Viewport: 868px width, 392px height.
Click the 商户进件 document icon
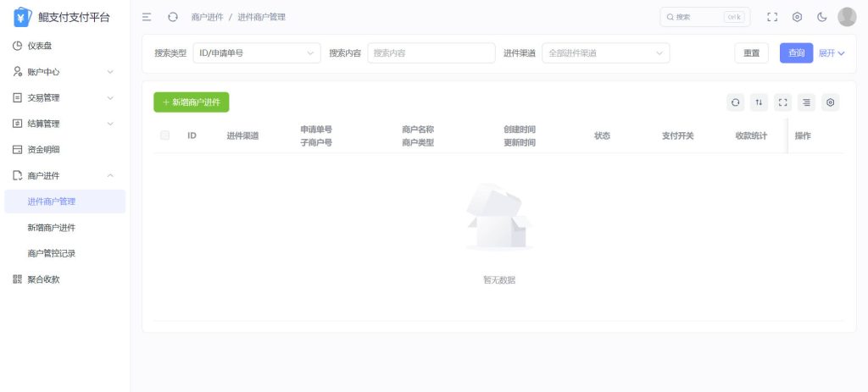tap(17, 175)
